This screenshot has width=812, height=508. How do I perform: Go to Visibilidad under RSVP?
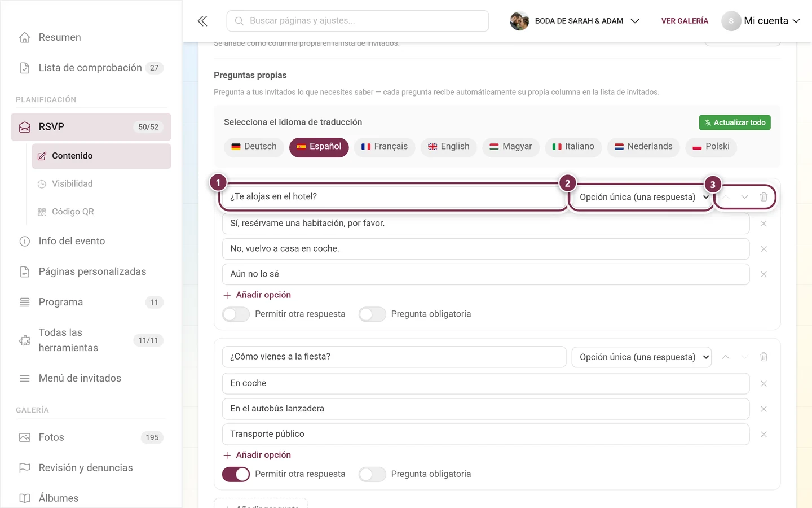(101, 184)
